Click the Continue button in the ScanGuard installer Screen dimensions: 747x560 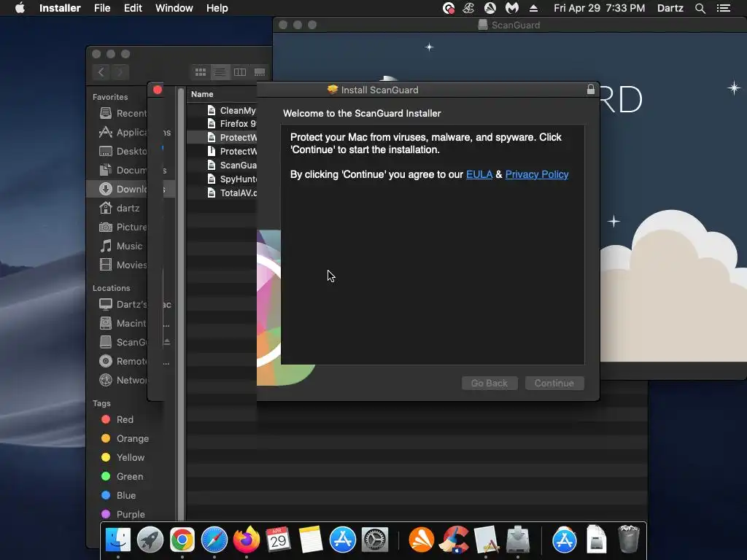pyautogui.click(x=554, y=383)
